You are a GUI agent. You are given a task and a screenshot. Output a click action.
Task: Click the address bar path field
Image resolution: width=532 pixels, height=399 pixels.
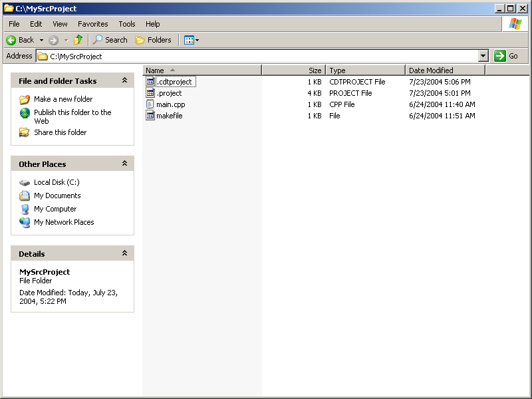point(259,57)
